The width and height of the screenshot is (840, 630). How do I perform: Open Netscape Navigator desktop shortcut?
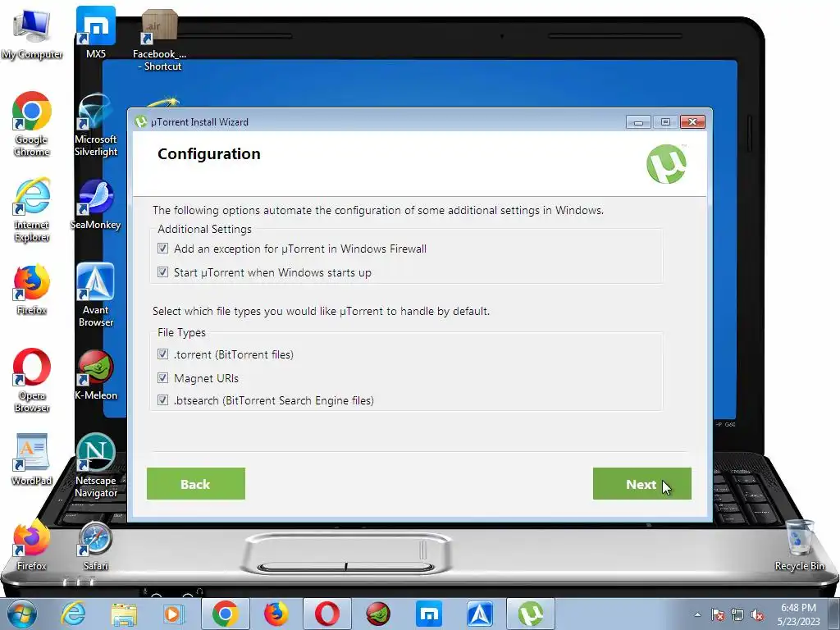coord(96,466)
